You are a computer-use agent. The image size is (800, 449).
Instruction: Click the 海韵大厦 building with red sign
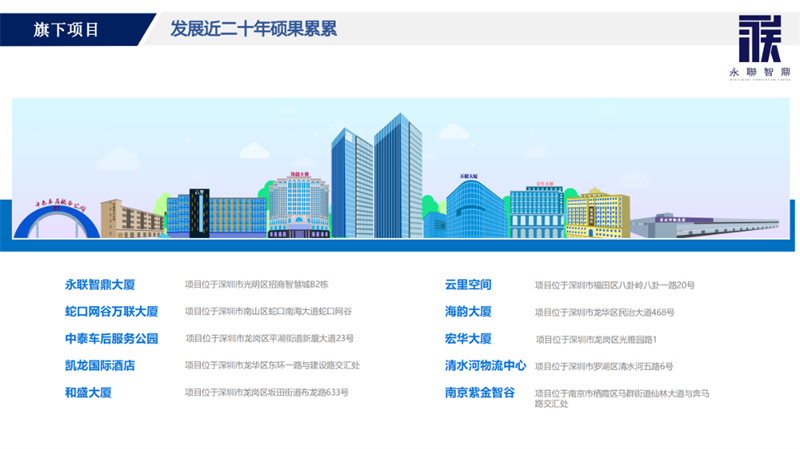click(x=299, y=206)
